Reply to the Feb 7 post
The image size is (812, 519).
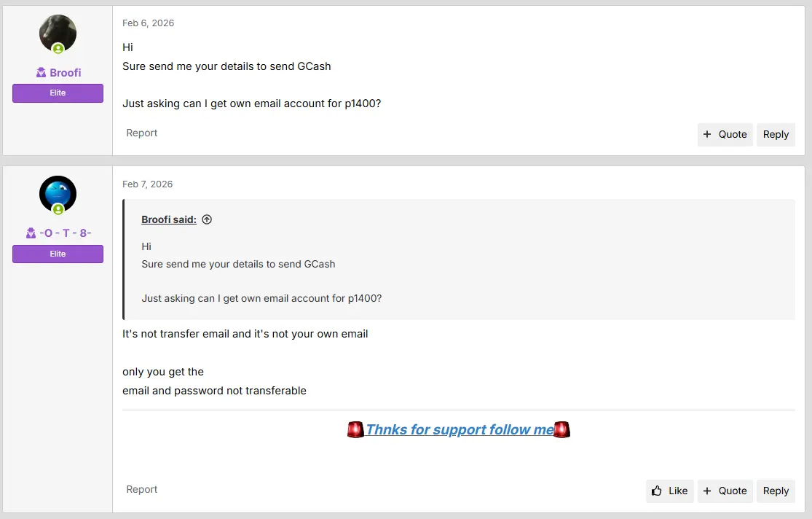776,491
